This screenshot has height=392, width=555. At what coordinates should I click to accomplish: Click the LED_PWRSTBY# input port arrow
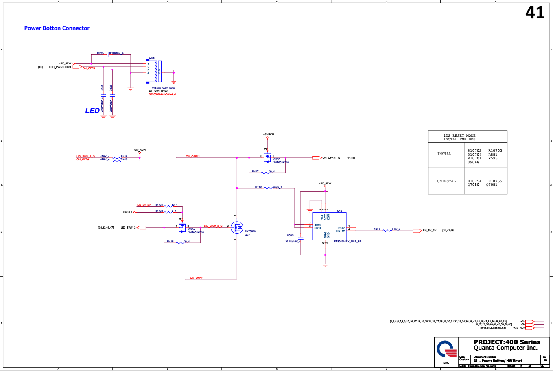click(77, 67)
